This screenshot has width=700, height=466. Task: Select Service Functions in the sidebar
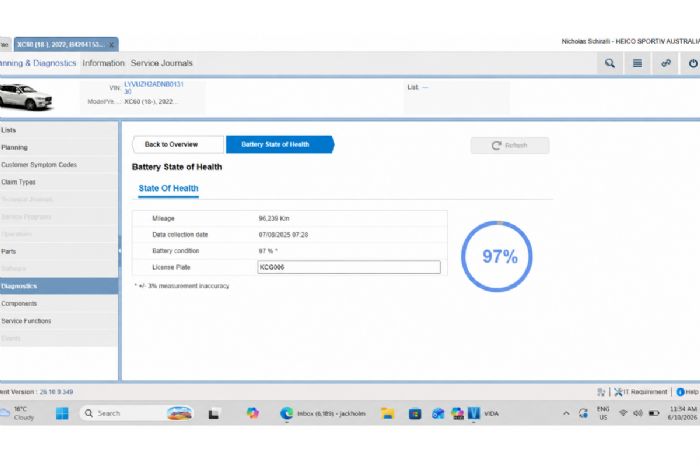click(59, 321)
